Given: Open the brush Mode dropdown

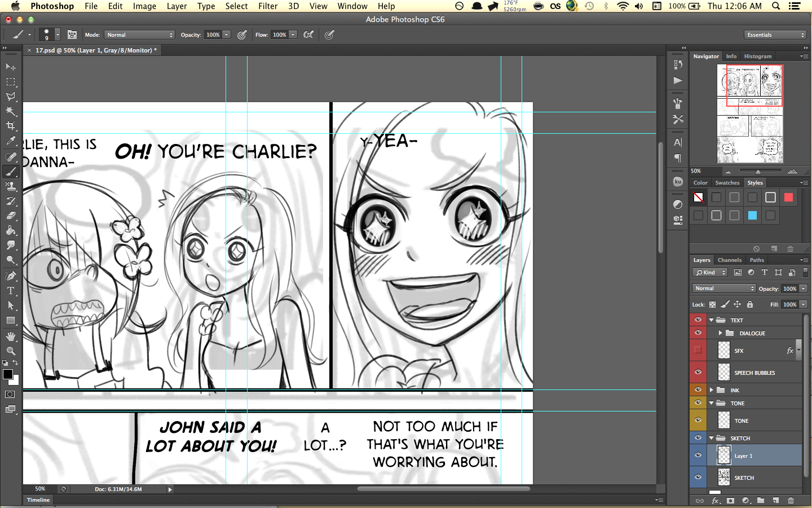Looking at the screenshot, I should click(x=139, y=35).
